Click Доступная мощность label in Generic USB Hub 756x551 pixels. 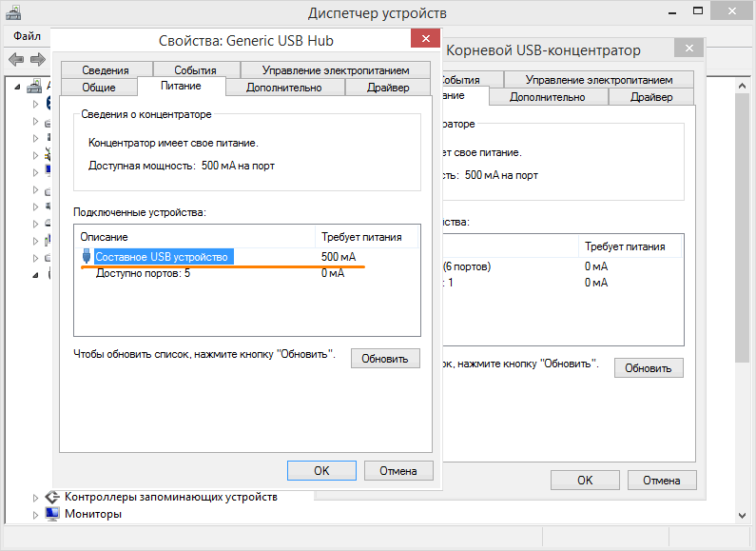(x=142, y=166)
